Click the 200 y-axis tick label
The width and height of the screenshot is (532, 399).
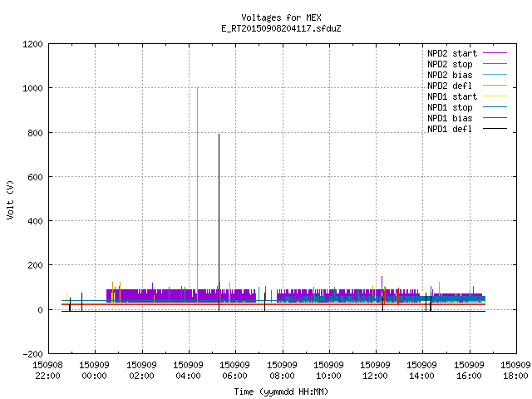click(36, 265)
